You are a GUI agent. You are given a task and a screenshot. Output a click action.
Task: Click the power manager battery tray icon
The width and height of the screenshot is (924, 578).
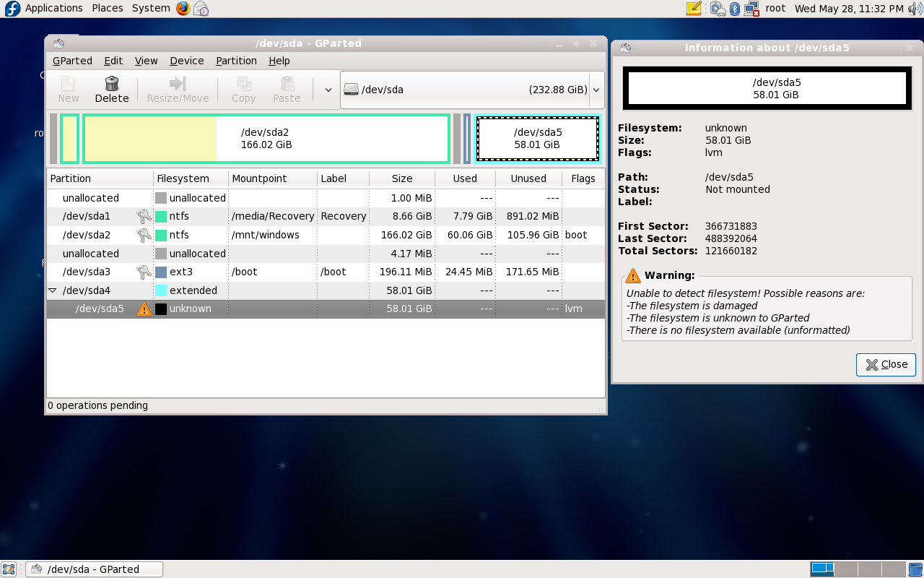tap(718, 9)
